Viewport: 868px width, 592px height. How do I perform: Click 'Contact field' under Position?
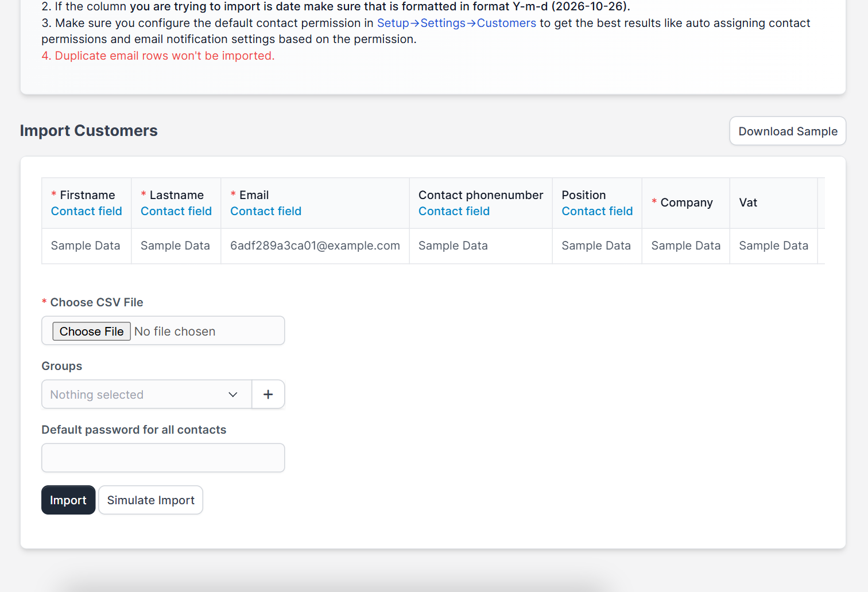(x=597, y=211)
